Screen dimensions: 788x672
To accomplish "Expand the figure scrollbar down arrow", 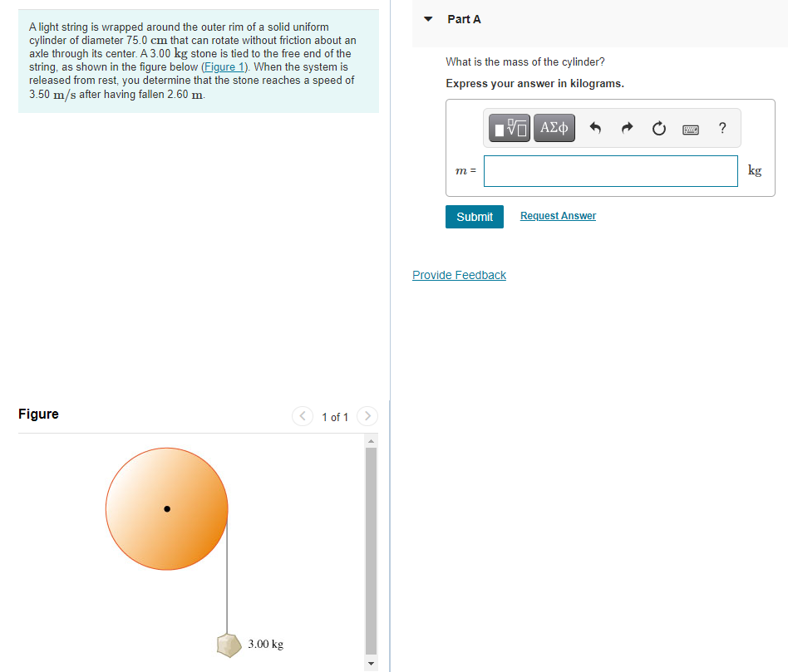I will click(370, 663).
